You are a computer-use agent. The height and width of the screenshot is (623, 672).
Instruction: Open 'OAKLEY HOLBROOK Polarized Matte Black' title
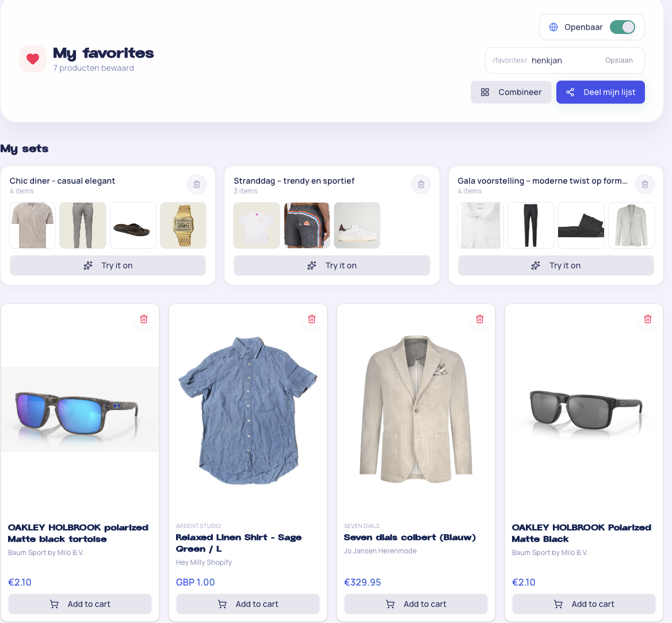pyautogui.click(x=582, y=533)
